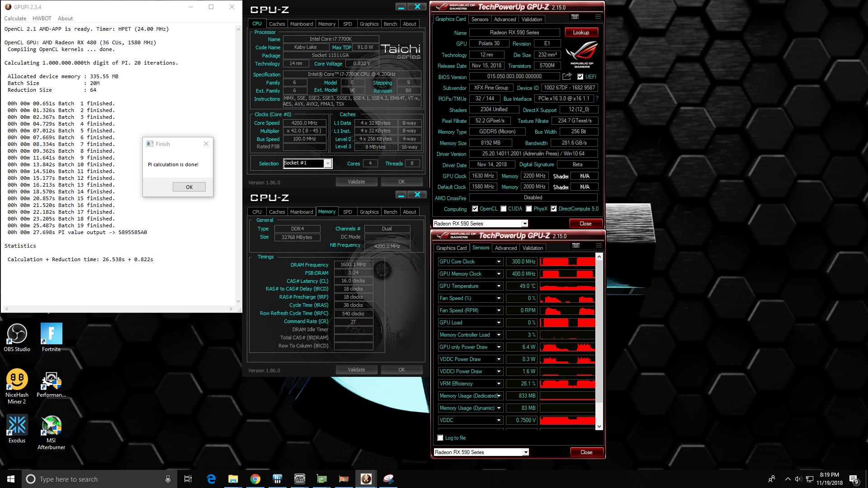Click Bus Interface question mark in GPU-Z

597,99
